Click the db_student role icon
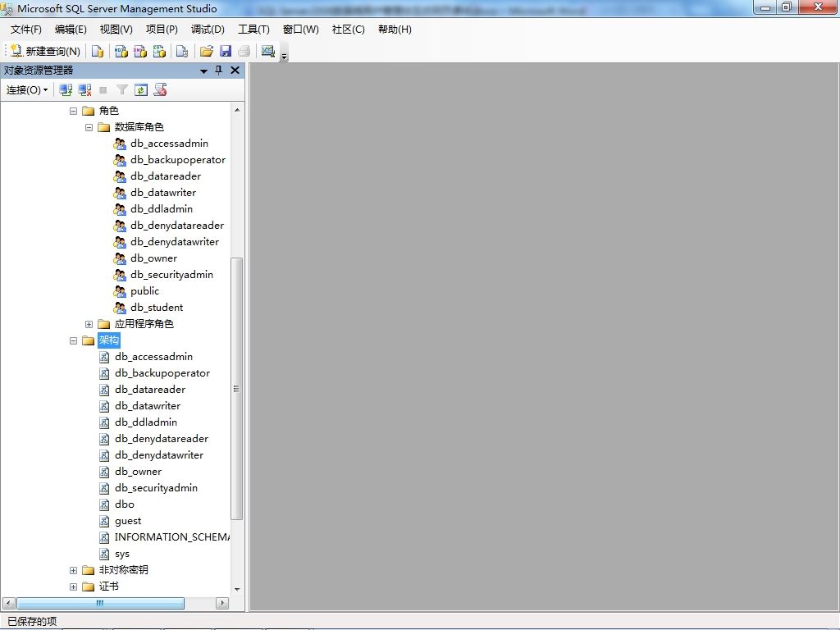The height and width of the screenshot is (630, 840). pyautogui.click(x=120, y=308)
